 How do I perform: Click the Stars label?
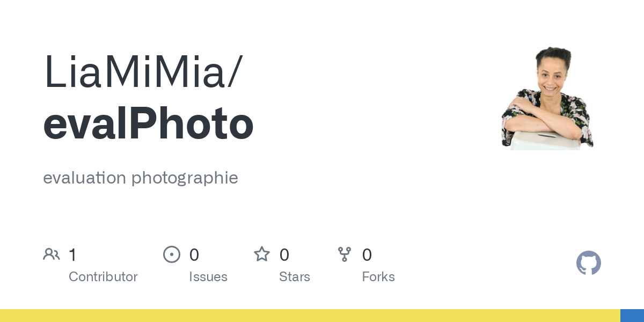[x=295, y=277]
